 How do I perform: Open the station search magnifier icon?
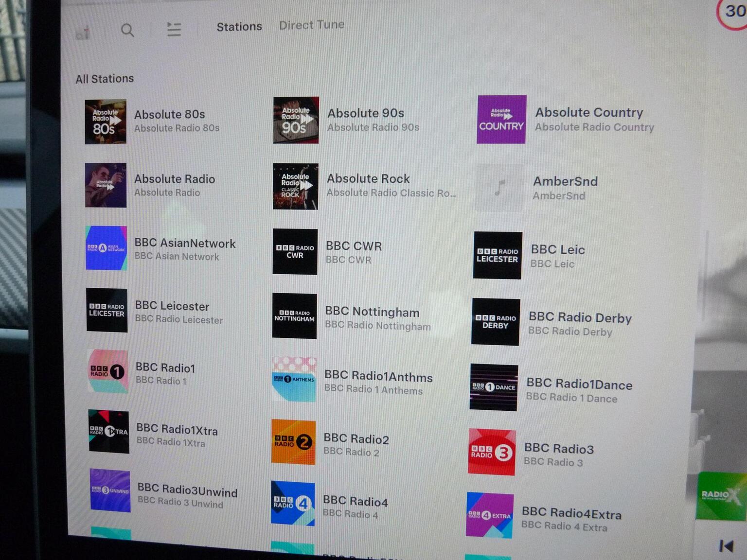127,30
